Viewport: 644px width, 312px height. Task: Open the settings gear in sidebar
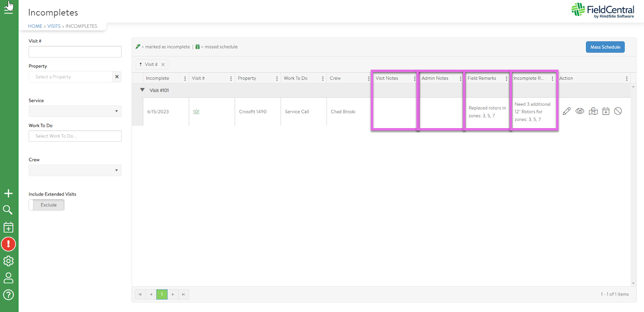click(x=8, y=261)
